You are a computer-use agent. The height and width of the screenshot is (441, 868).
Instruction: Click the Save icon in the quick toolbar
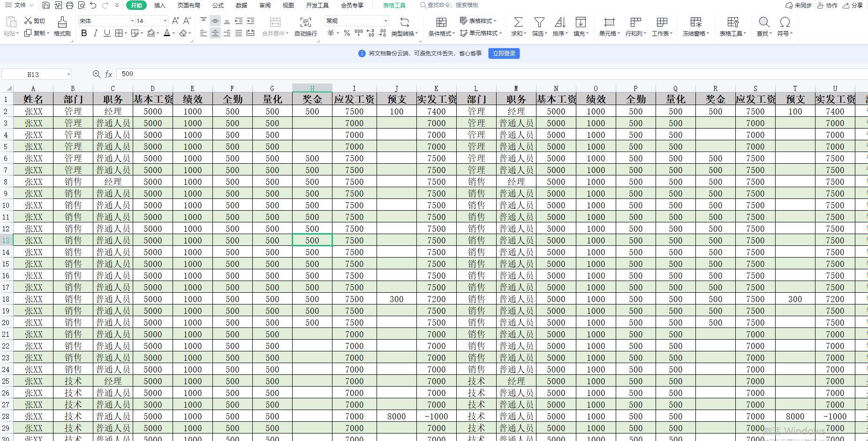(46, 5)
